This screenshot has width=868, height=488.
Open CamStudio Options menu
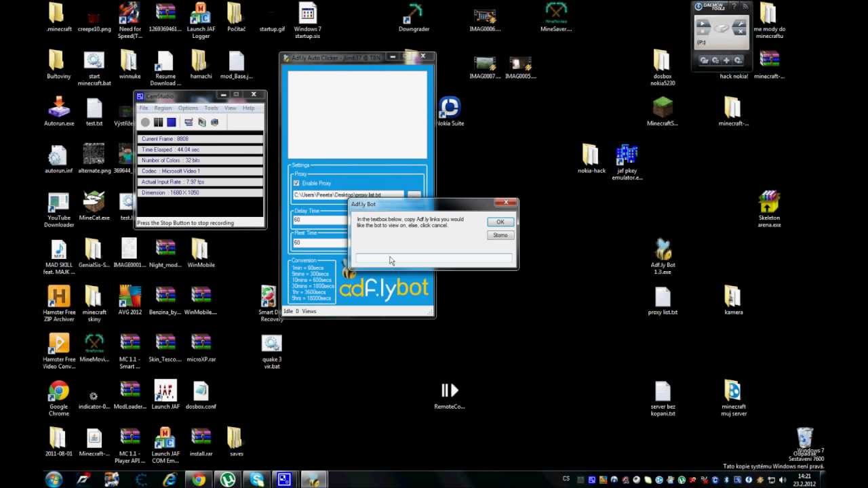coord(188,108)
